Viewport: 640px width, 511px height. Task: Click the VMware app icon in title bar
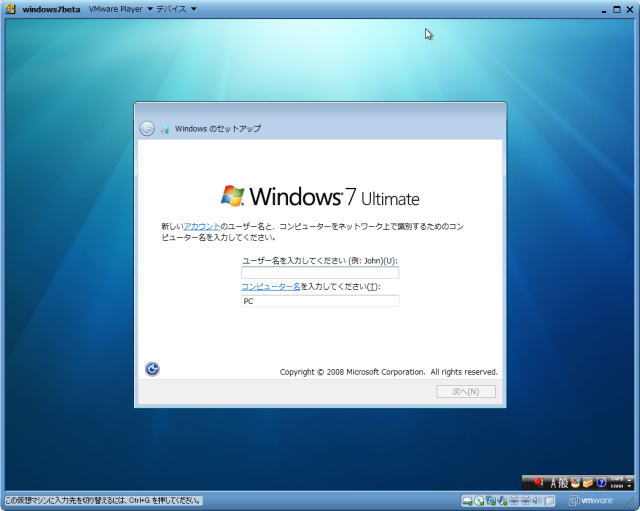11,9
